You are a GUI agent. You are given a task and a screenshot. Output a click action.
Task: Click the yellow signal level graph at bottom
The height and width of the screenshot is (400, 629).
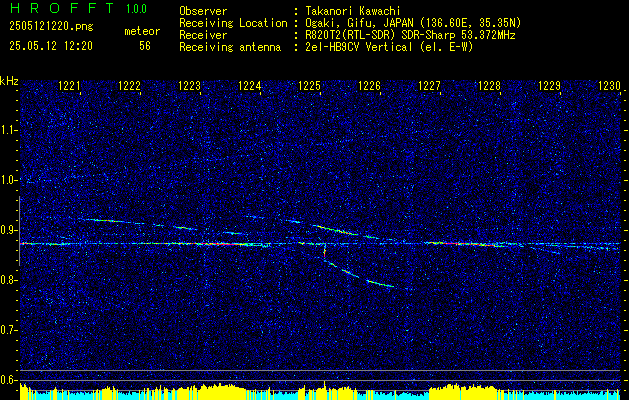pyautogui.click(x=320, y=391)
